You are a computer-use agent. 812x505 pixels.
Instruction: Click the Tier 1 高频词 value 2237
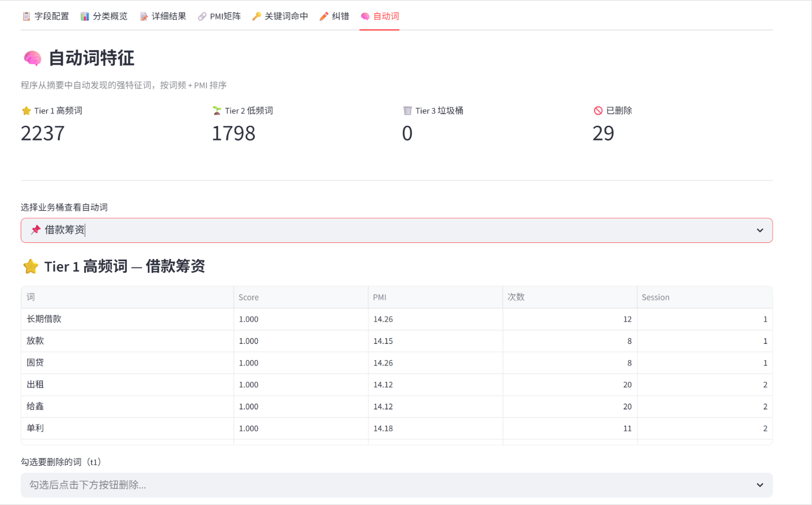click(43, 133)
